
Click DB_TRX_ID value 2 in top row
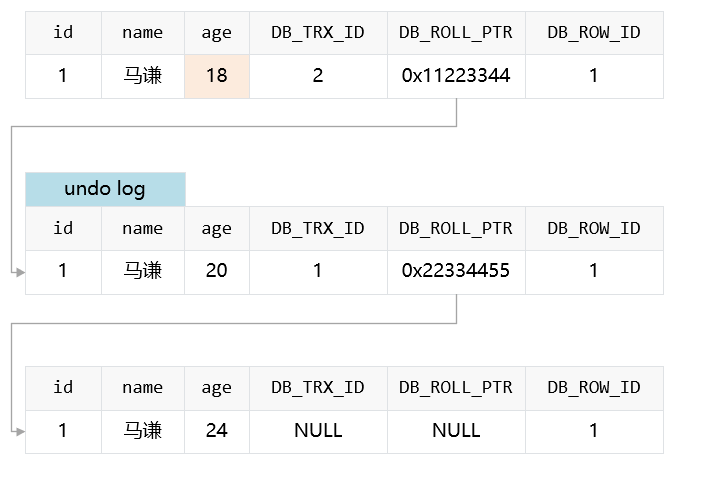(318, 76)
